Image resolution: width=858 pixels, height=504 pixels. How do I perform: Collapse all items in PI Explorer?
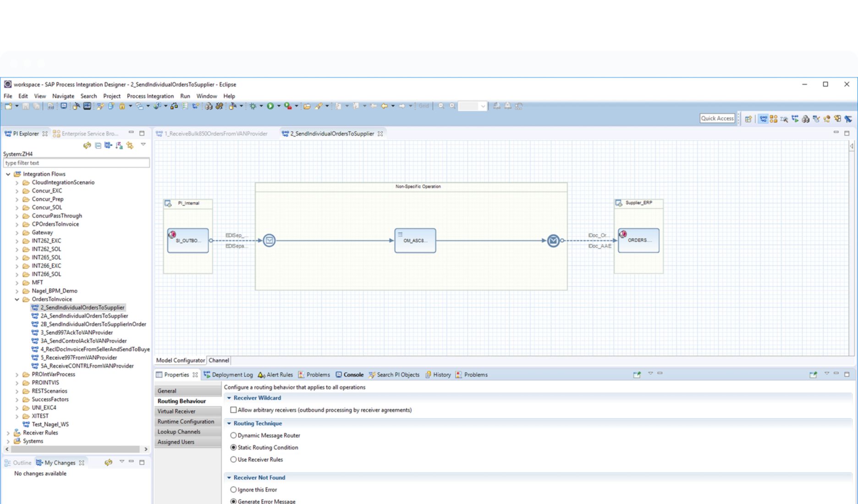coord(98,146)
